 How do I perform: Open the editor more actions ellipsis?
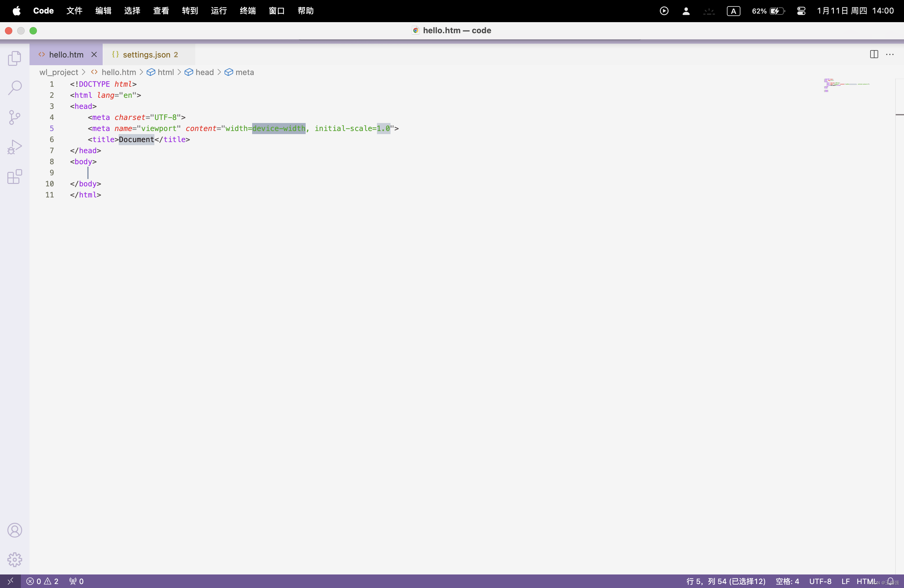(890, 54)
